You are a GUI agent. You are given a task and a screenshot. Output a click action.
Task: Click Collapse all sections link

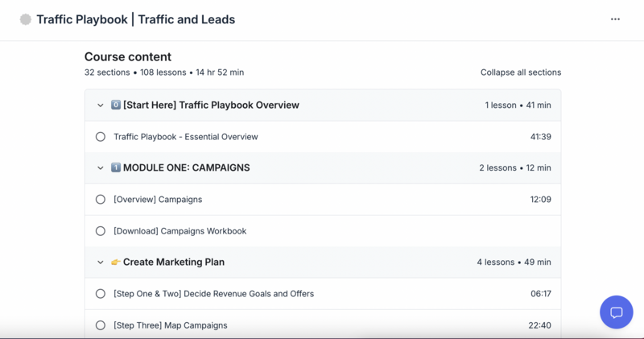click(521, 72)
